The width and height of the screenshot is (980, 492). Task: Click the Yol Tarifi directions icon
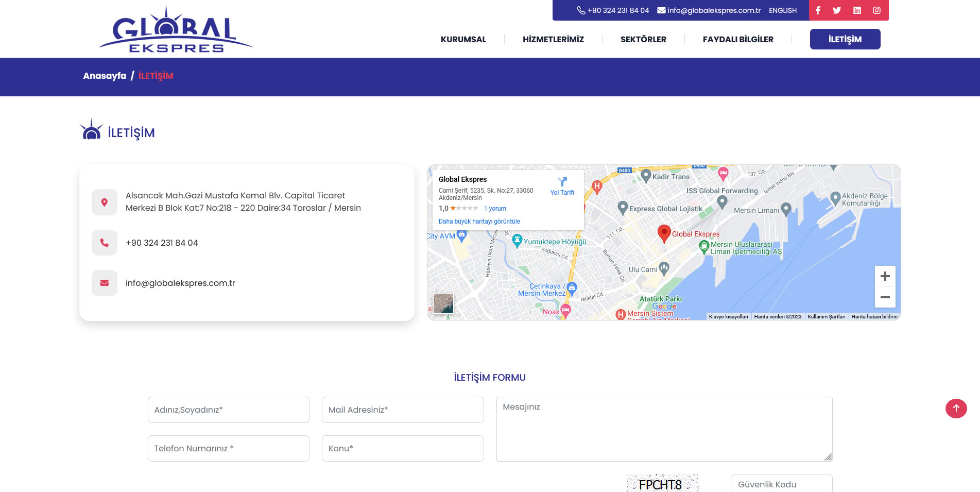562,182
